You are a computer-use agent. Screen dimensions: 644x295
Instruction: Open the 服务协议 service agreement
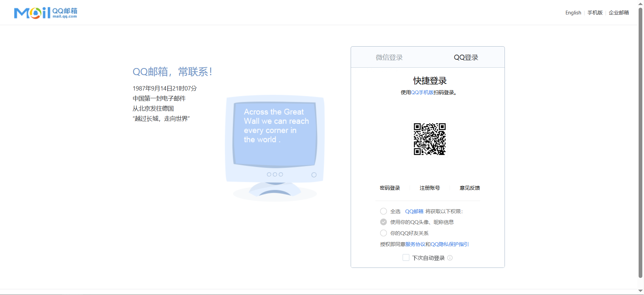click(415, 244)
